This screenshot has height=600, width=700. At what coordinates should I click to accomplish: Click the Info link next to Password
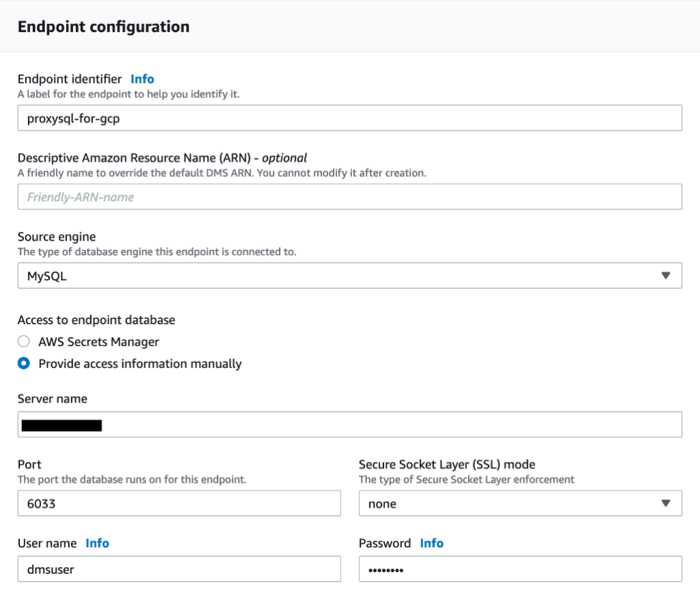[431, 543]
